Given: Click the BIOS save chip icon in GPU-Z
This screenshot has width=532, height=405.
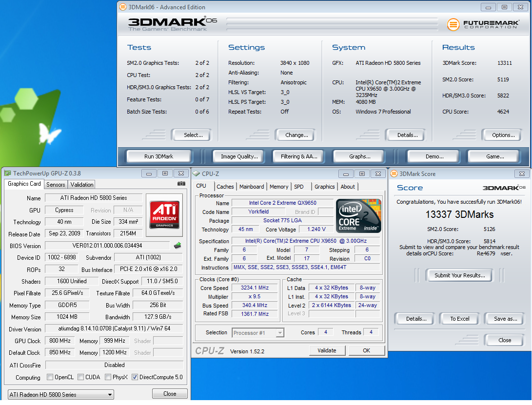Looking at the screenshot, I should pyautogui.click(x=177, y=245).
